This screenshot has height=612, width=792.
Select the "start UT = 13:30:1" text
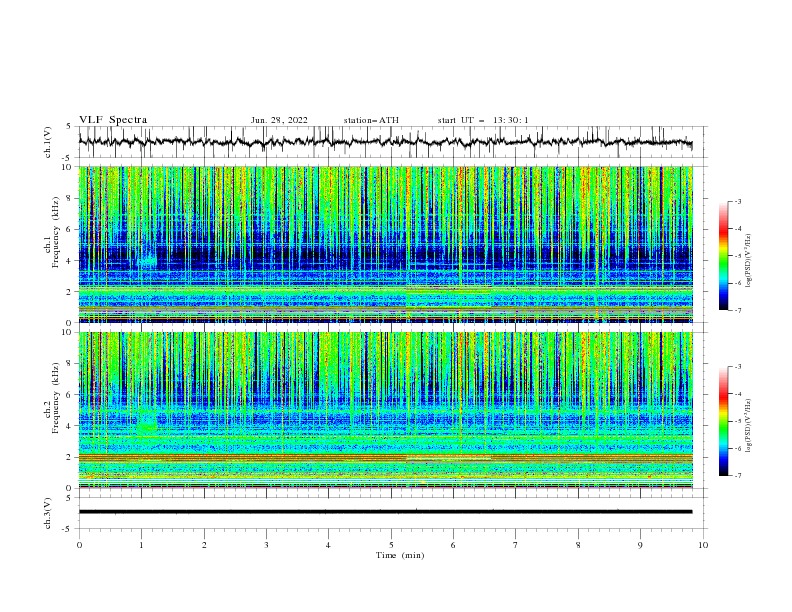tap(483, 120)
